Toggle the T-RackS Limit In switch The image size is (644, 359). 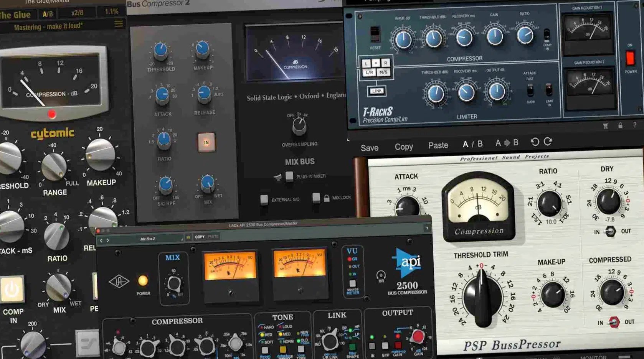coord(549,90)
